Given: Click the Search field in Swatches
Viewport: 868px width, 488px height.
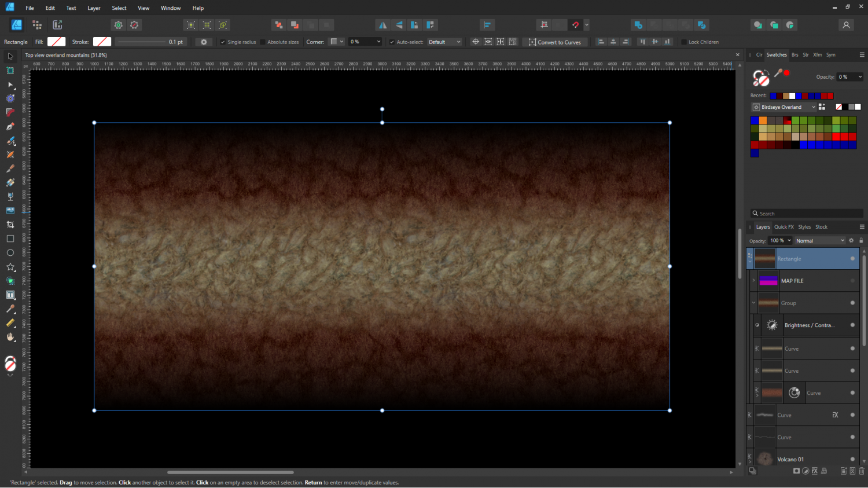Looking at the screenshot, I should tap(807, 214).
